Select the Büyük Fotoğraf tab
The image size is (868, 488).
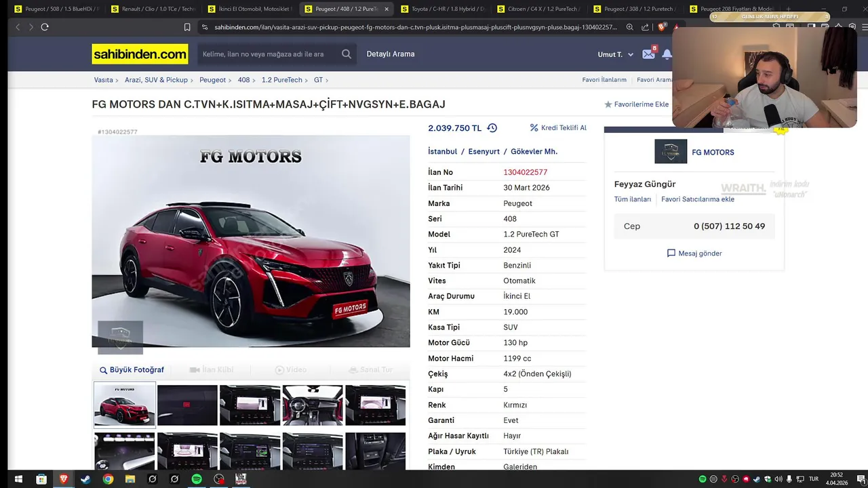[x=132, y=370]
